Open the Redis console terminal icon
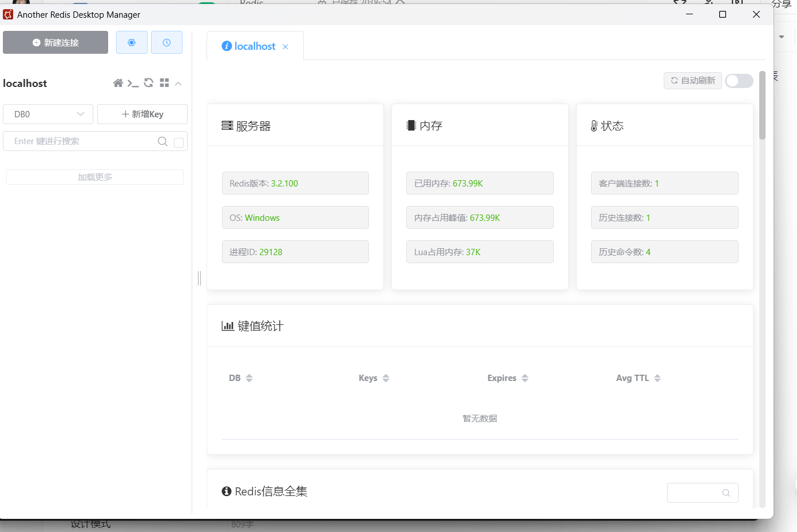Screen dimensions: 797x532 coord(133,83)
